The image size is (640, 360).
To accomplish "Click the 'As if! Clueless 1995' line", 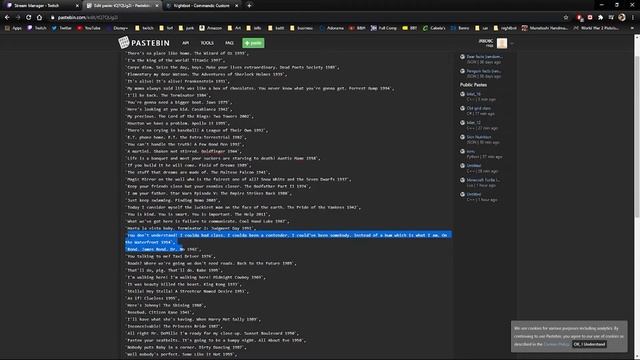I will pyautogui.click(x=152, y=298).
